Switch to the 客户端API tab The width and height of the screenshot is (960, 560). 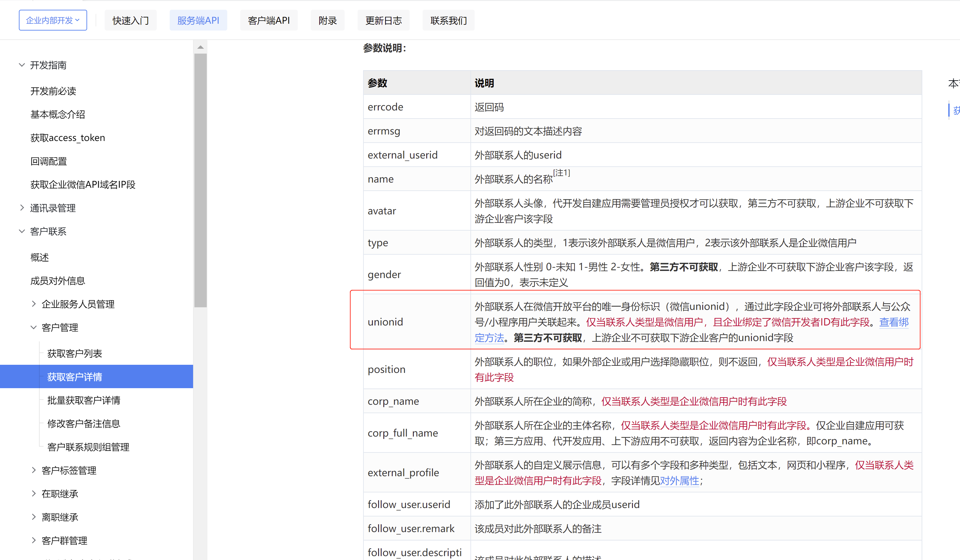pos(269,20)
